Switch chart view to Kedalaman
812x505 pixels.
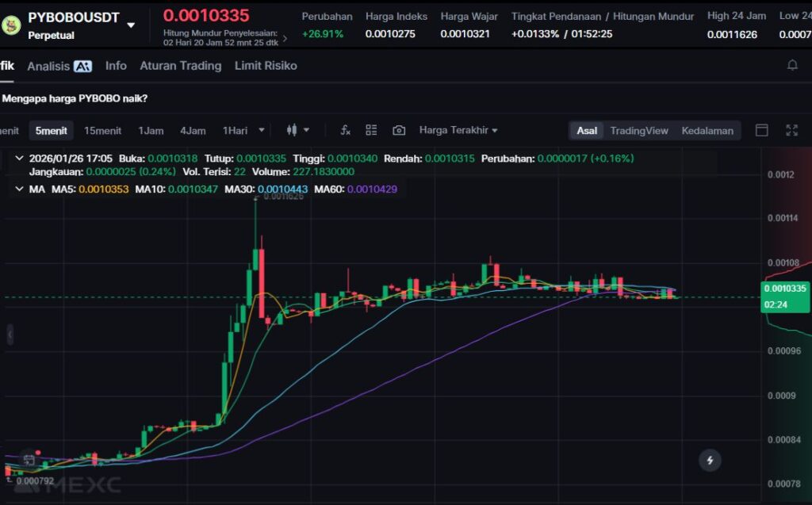click(x=707, y=130)
